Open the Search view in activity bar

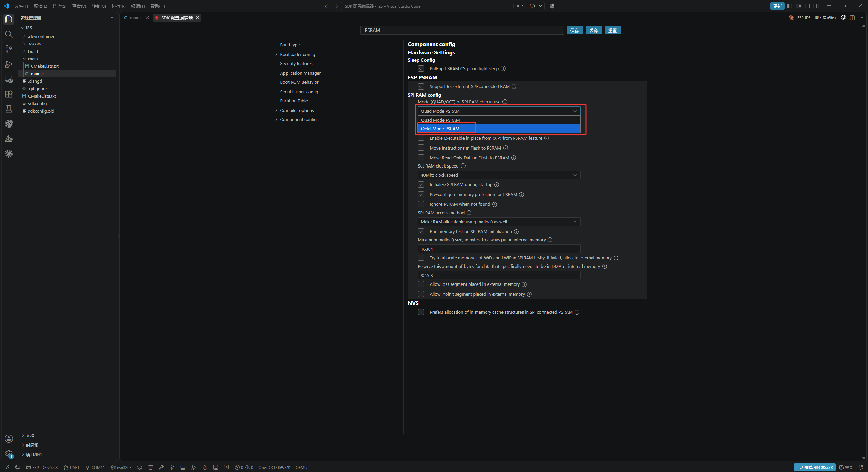(9, 34)
